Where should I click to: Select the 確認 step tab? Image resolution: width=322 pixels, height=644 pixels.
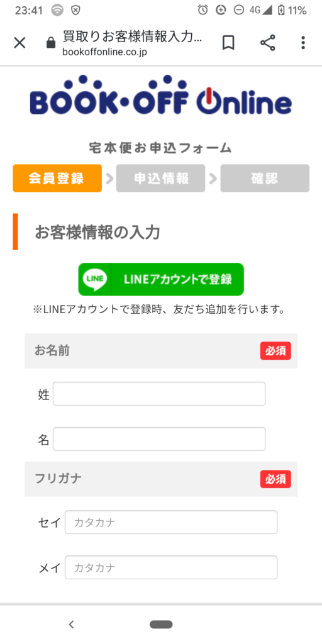265,178
